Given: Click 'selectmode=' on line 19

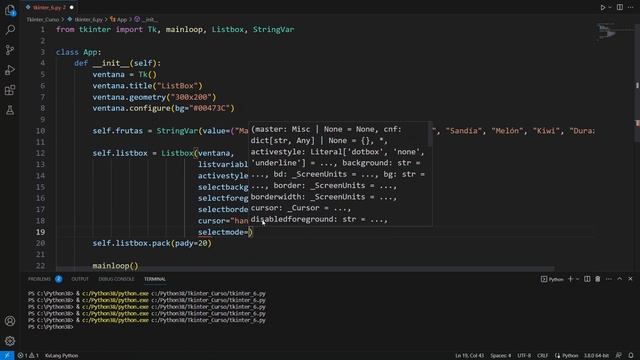Looking at the screenshot, I should click(223, 232).
